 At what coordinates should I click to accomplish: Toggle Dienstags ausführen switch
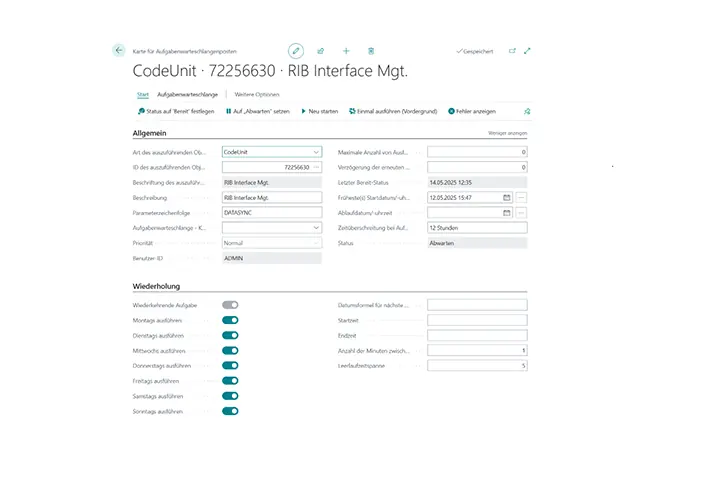(230, 336)
